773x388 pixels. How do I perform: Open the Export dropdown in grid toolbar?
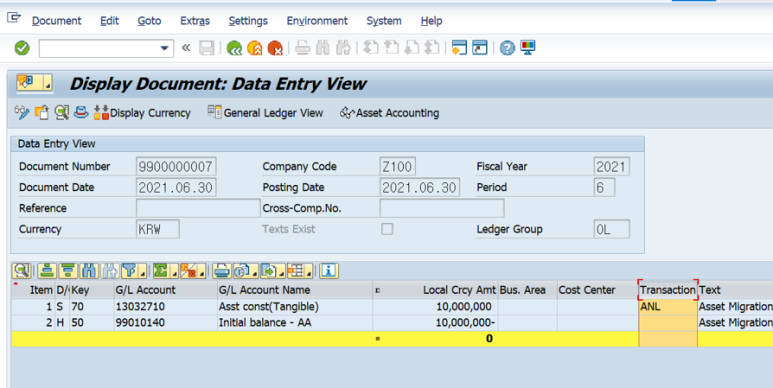(x=273, y=271)
